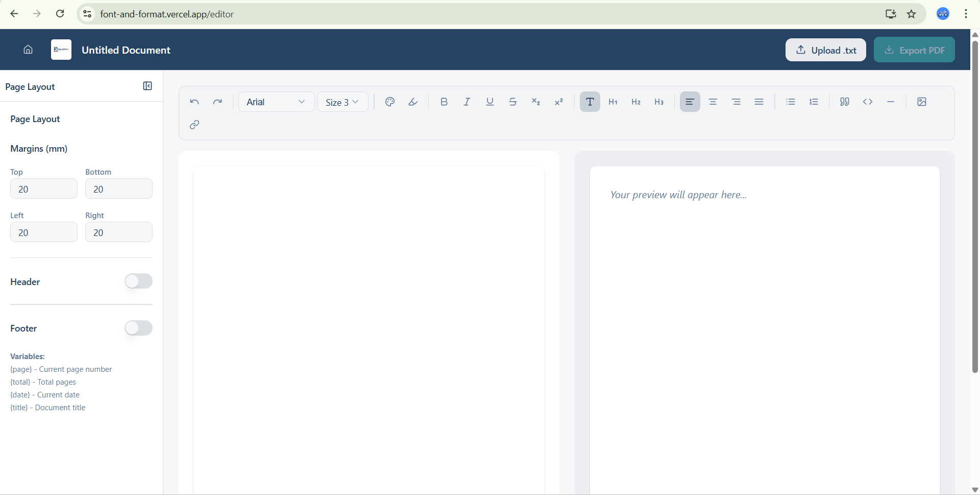
Task: Insert a code block
Action: (868, 102)
